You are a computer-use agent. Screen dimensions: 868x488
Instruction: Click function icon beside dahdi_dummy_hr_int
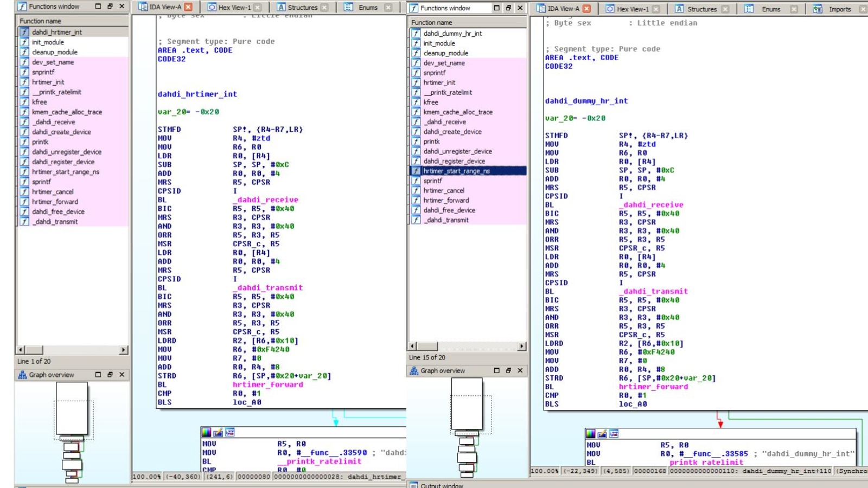[x=416, y=34]
